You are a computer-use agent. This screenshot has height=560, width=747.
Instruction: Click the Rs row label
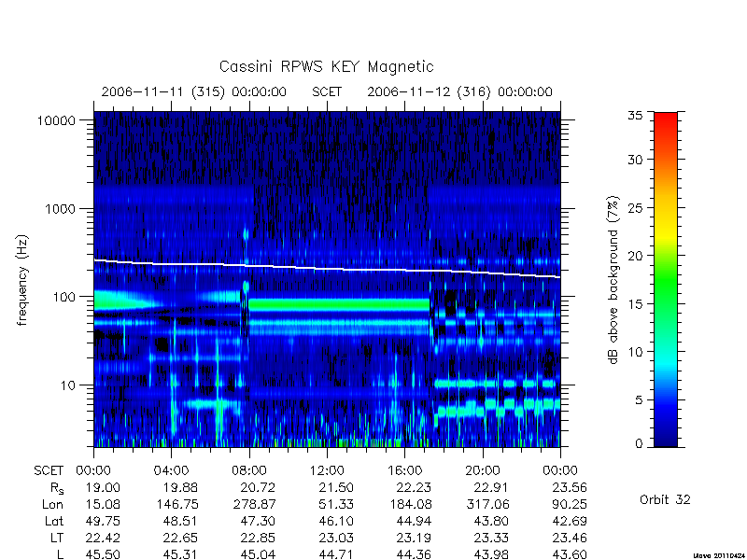click(x=57, y=488)
